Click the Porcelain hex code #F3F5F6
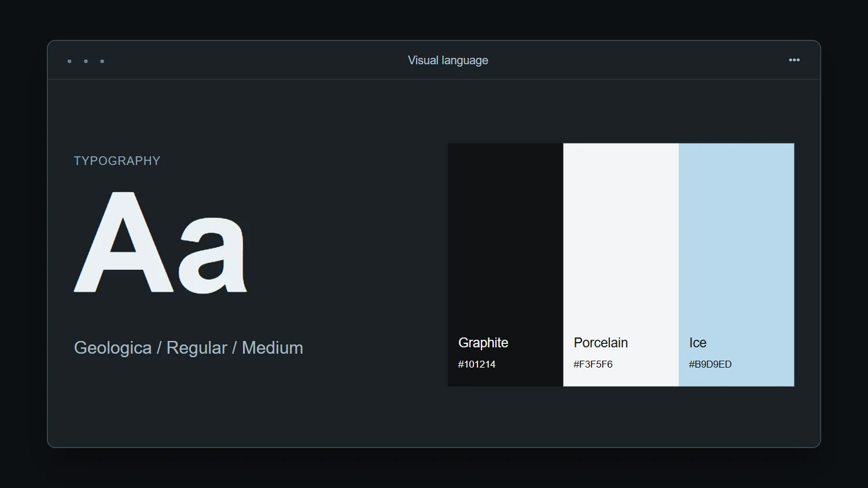This screenshot has width=868, height=488. click(593, 364)
